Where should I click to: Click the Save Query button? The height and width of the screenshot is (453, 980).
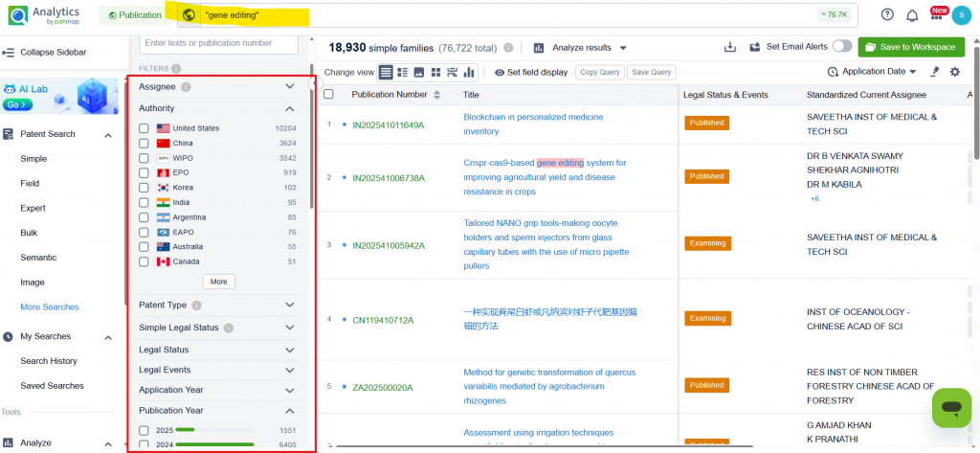[x=651, y=73]
